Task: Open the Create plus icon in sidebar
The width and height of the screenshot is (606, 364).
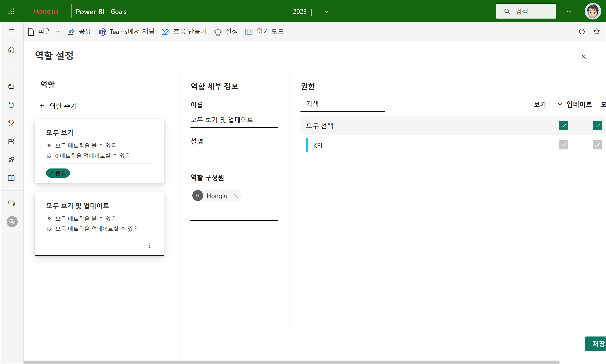Action: pos(11,68)
